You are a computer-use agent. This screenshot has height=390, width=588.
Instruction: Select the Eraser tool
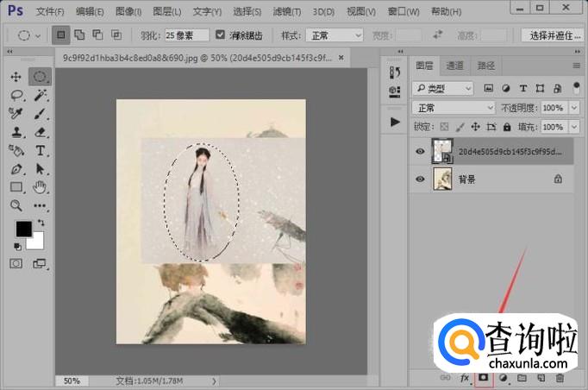(x=40, y=132)
